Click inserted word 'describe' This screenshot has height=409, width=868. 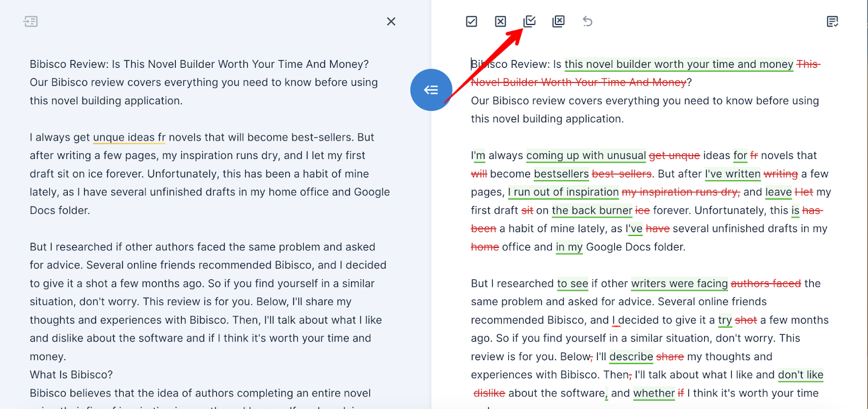(x=631, y=357)
